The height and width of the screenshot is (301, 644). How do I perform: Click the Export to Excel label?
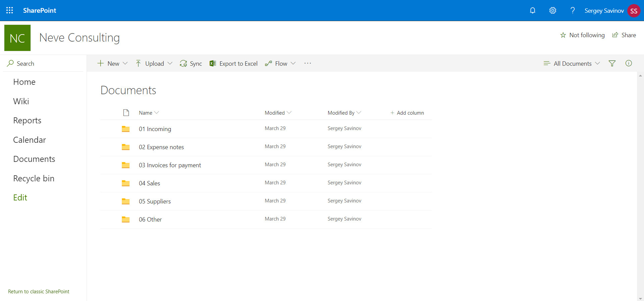(238, 64)
